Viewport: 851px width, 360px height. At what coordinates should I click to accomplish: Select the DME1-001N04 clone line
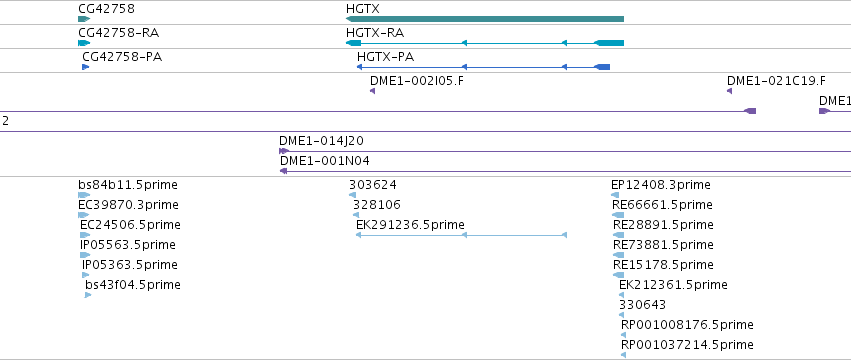565,171
